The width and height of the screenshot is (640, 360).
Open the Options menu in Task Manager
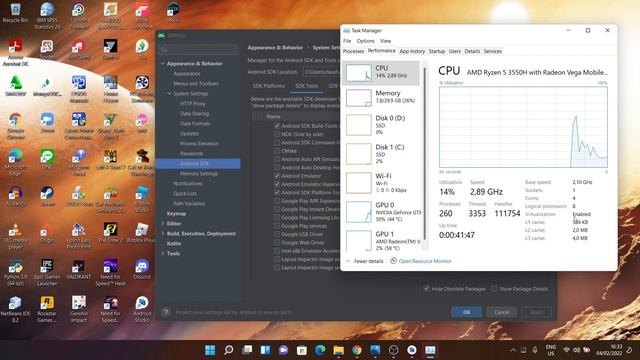pos(365,41)
